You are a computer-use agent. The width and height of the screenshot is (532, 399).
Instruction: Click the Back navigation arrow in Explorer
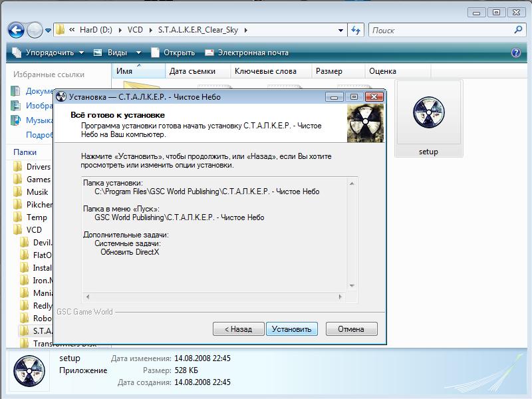[16, 30]
